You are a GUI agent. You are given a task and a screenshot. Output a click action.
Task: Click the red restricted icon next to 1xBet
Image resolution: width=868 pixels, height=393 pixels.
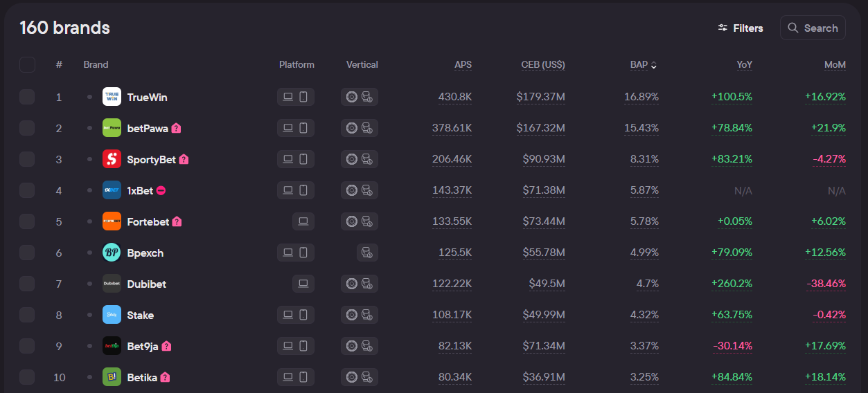click(161, 190)
